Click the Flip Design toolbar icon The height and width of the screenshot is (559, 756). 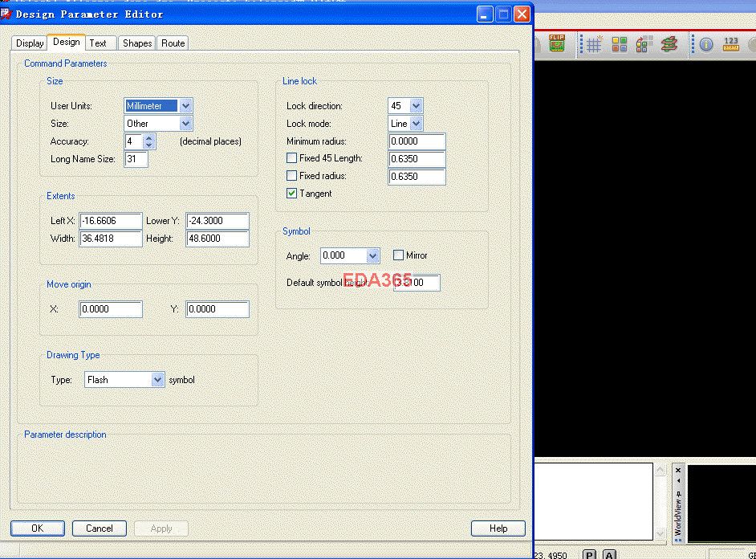[557, 43]
